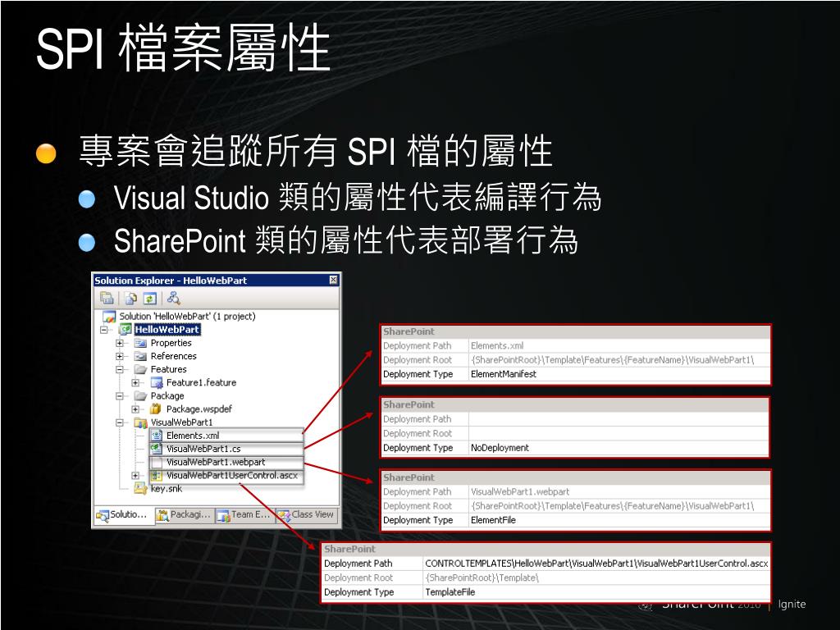Image resolution: width=840 pixels, height=630 pixels.
Task: Click the TemplateFile deployment type value
Action: point(450,592)
